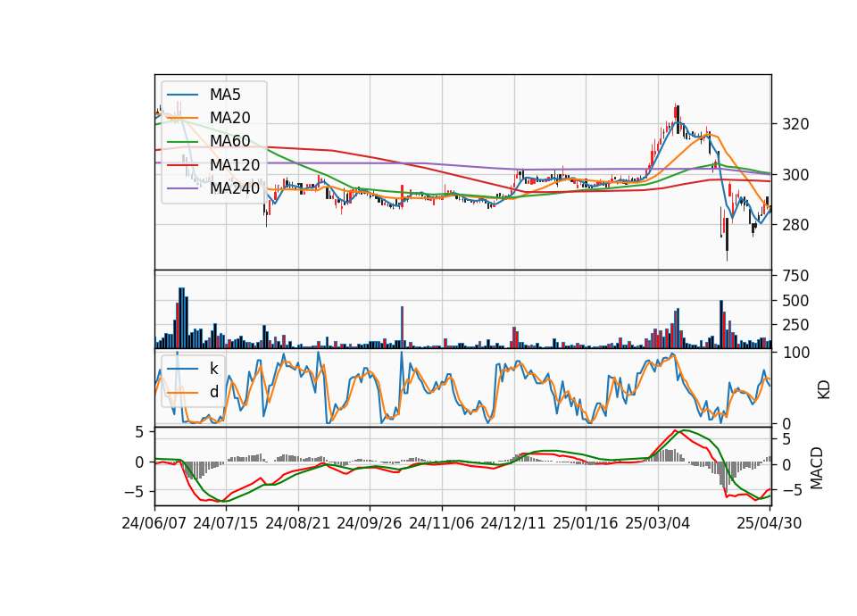857x616 pixels.
Task: Click the 750 volume axis tick
Action: [x=795, y=276]
